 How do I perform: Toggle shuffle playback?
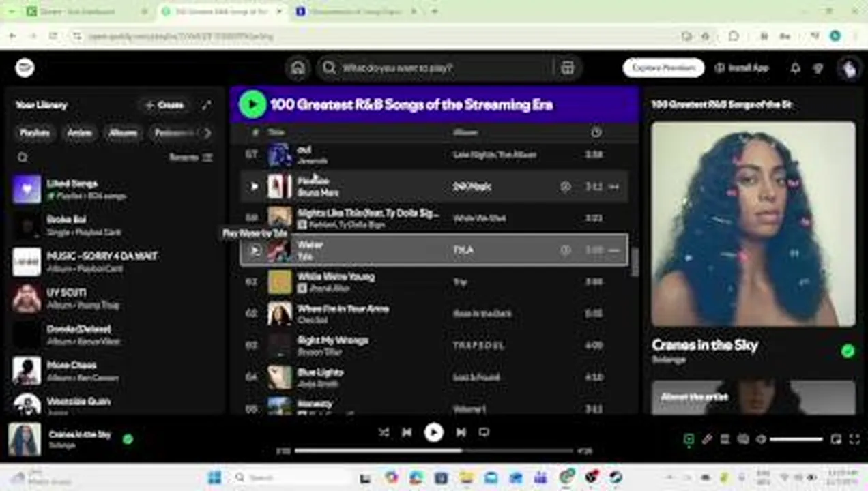384,432
